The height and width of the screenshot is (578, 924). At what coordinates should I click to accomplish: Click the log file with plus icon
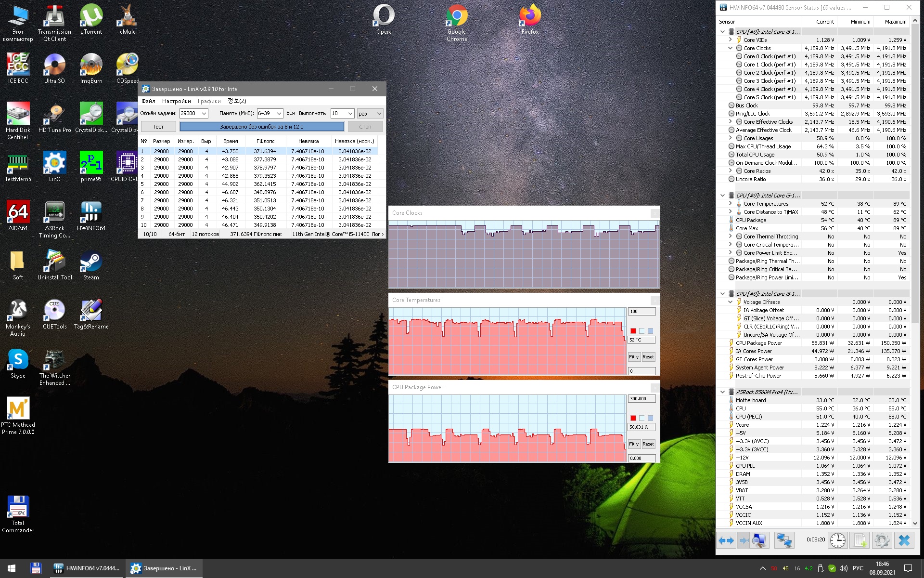(860, 540)
